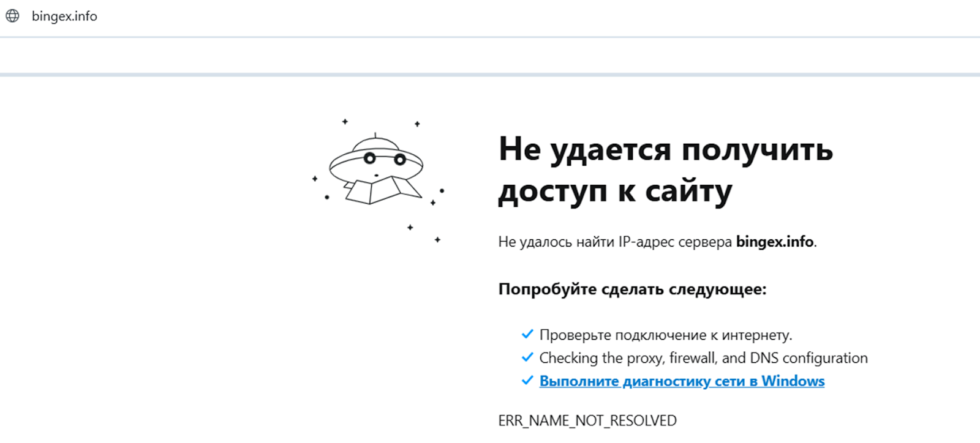Click the bingex.info address bar text

click(x=64, y=17)
